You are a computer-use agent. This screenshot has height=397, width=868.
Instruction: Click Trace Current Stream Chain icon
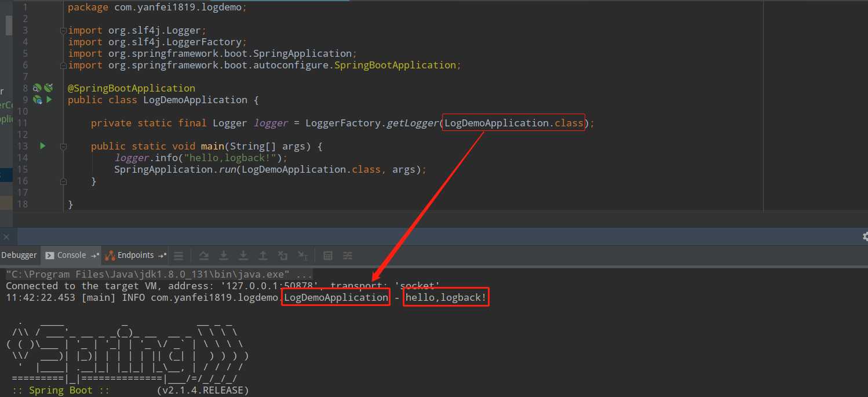(x=348, y=256)
